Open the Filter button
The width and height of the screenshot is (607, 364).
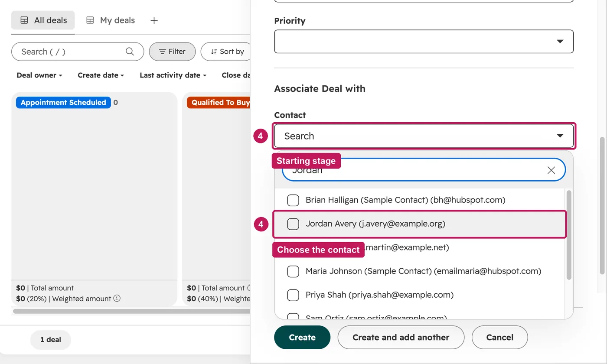pos(172,52)
